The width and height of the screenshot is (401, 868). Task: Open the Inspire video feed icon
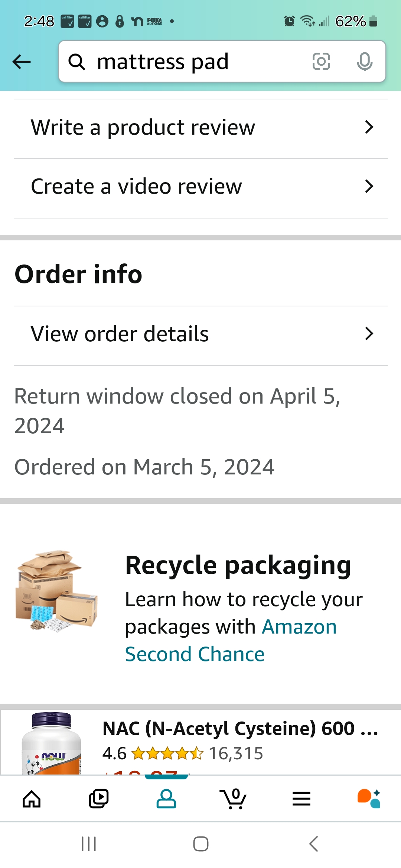(99, 799)
